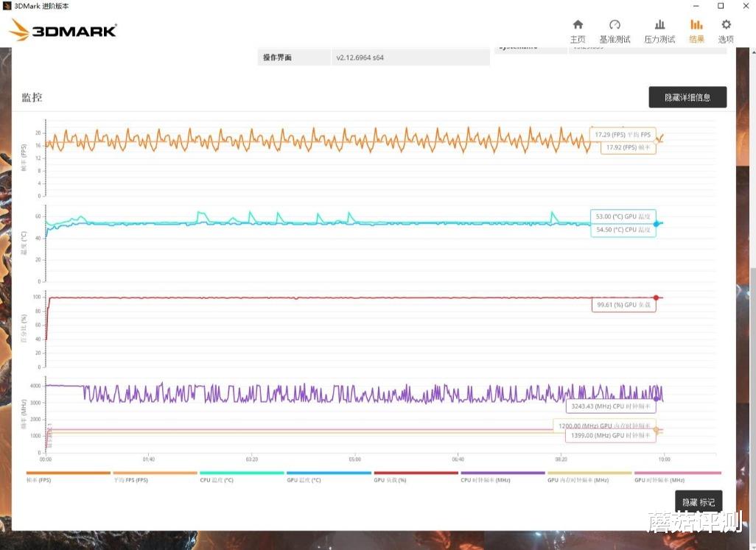Toggle the GPU 温度 (°C) legend item

329,477
